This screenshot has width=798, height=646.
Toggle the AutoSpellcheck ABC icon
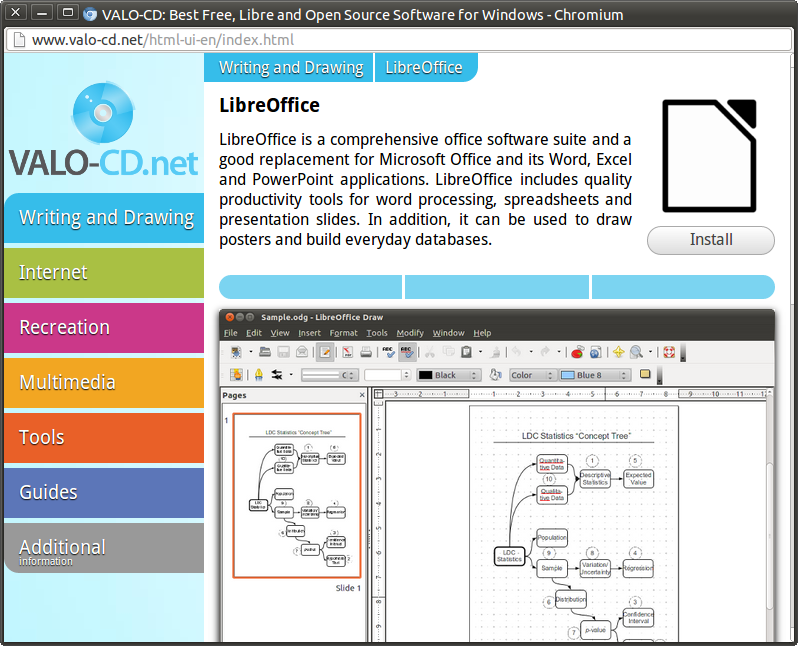pos(407,352)
